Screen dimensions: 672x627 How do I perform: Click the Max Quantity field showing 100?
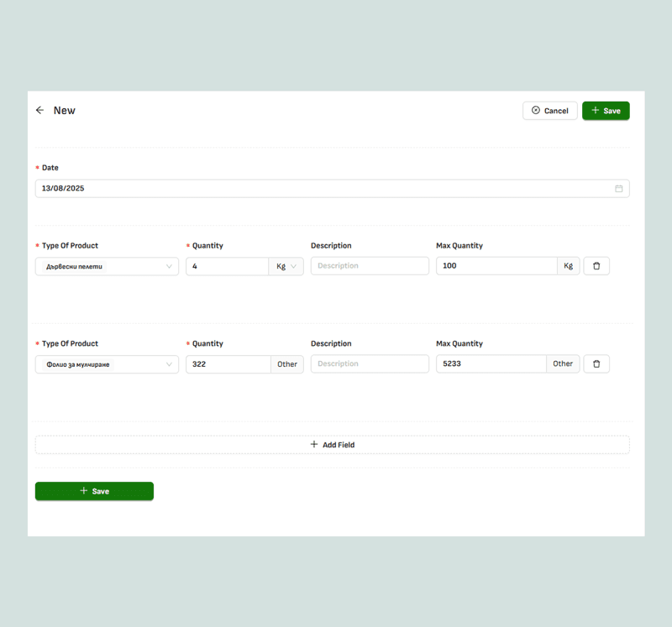click(x=496, y=266)
